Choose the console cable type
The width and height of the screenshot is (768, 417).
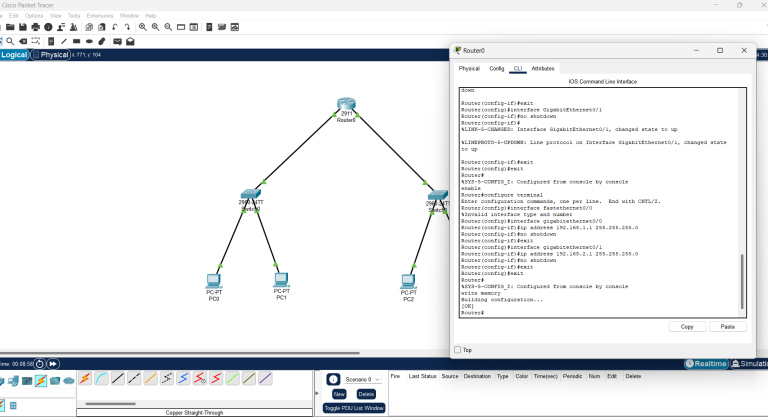[101, 378]
